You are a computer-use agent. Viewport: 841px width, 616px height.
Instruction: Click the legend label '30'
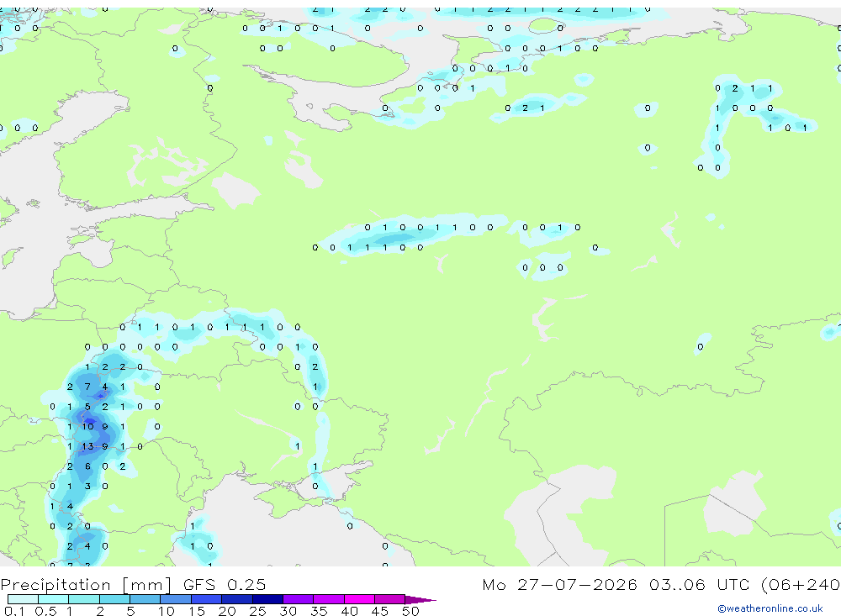pyautogui.click(x=288, y=611)
